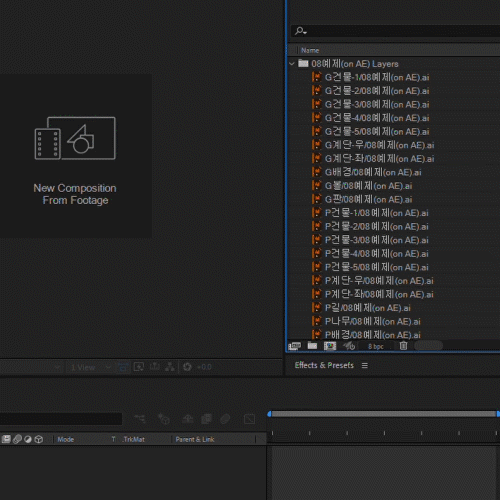Open Interpret Footage at Project panel bottom
The height and width of the screenshot is (500, 500).
[x=294, y=346]
